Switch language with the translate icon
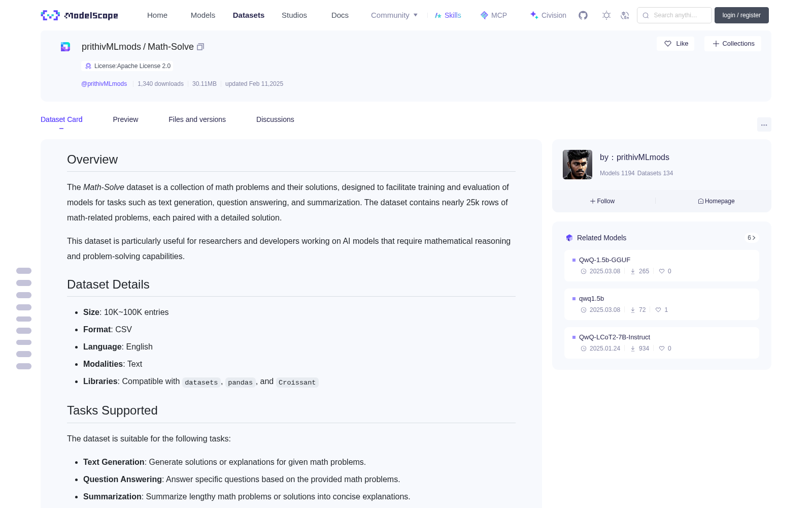Viewport: 812px width, 508px height. tap(625, 15)
